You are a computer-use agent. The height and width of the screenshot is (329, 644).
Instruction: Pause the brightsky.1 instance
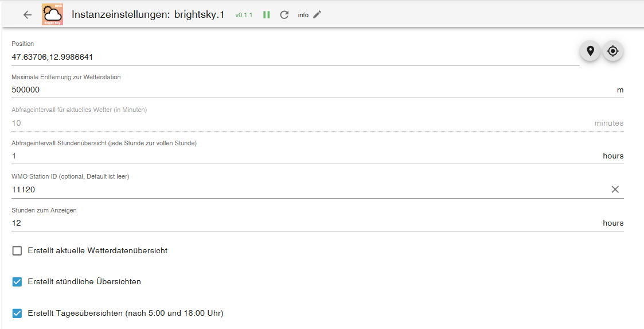point(267,15)
